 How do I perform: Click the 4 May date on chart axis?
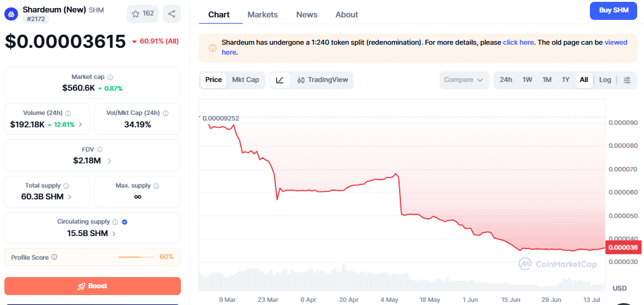tap(388, 300)
